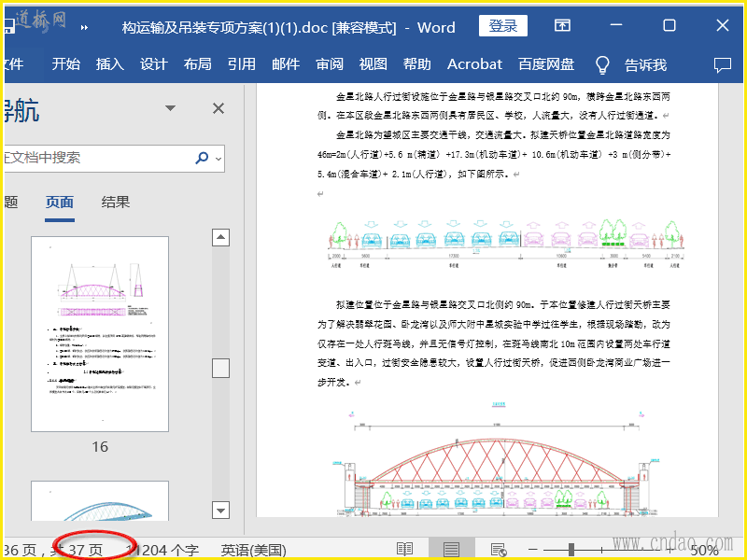Open the quick access toolbar overflow arrows
The width and height of the screenshot is (747, 560).
click(x=84, y=28)
